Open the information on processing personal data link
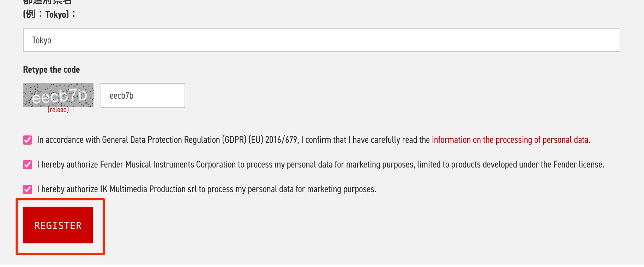This screenshot has width=644, height=267. click(510, 140)
